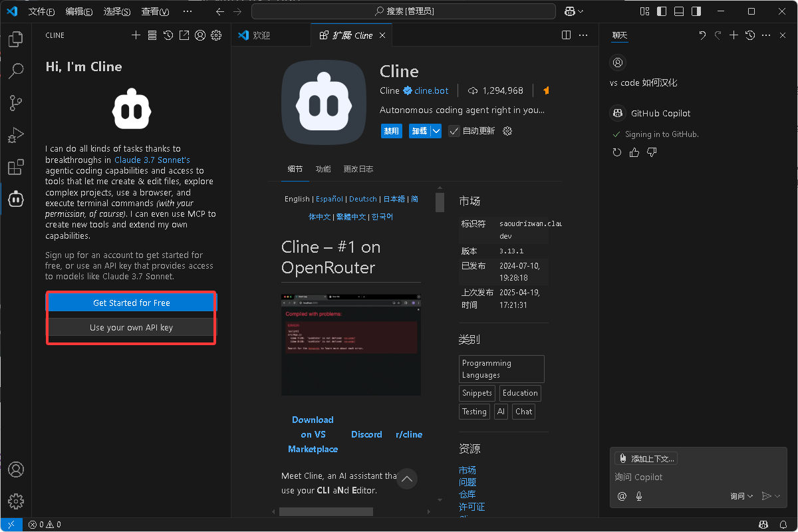798x532 pixels.
Task: Open Cline account icon in panel header
Action: (x=200, y=35)
